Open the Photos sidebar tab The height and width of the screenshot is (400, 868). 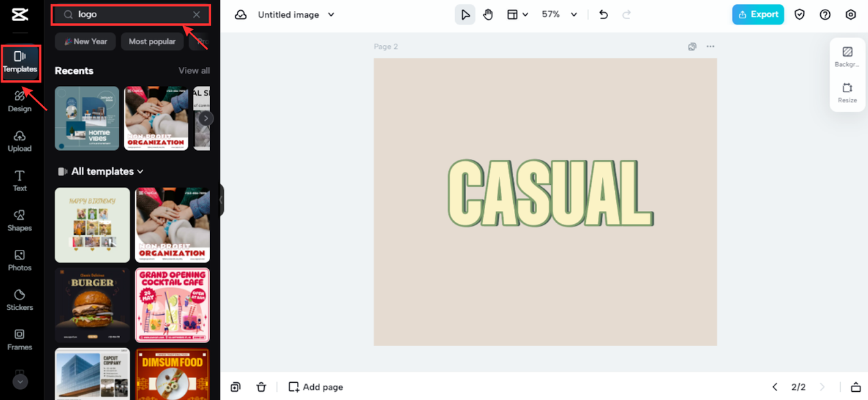coord(20,260)
